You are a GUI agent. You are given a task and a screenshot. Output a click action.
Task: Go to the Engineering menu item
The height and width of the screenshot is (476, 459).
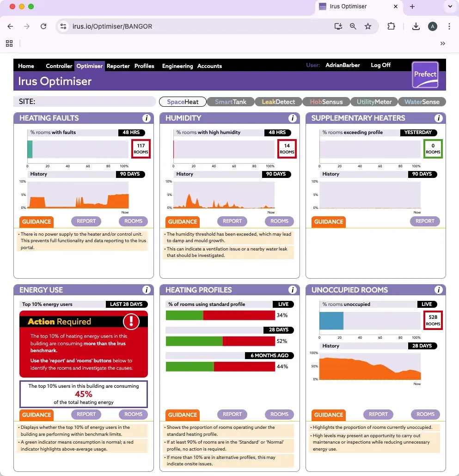point(177,66)
